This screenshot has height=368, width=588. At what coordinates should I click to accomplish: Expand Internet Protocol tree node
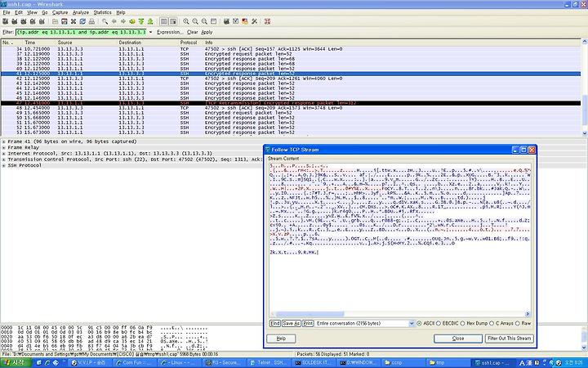click(3, 154)
